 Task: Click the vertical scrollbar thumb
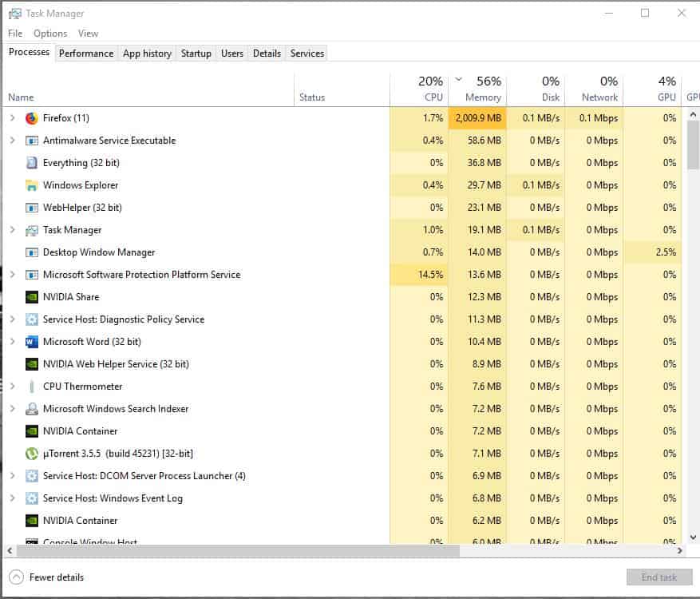(x=693, y=145)
